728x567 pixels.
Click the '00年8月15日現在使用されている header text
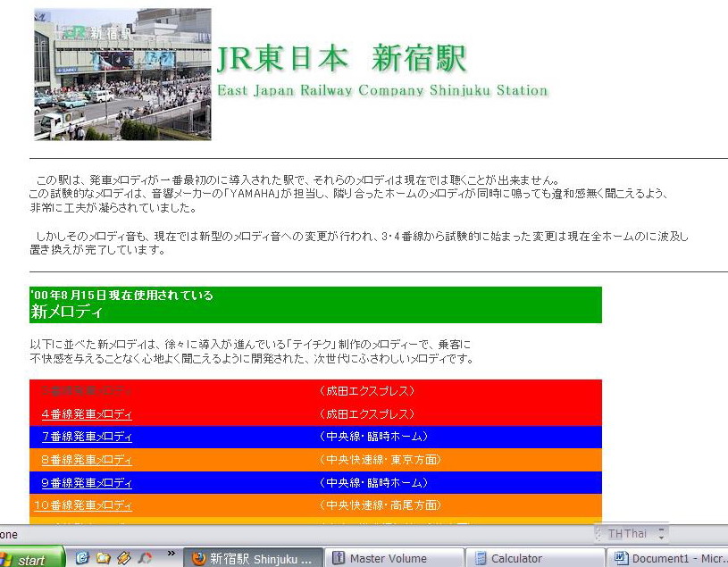(121, 295)
